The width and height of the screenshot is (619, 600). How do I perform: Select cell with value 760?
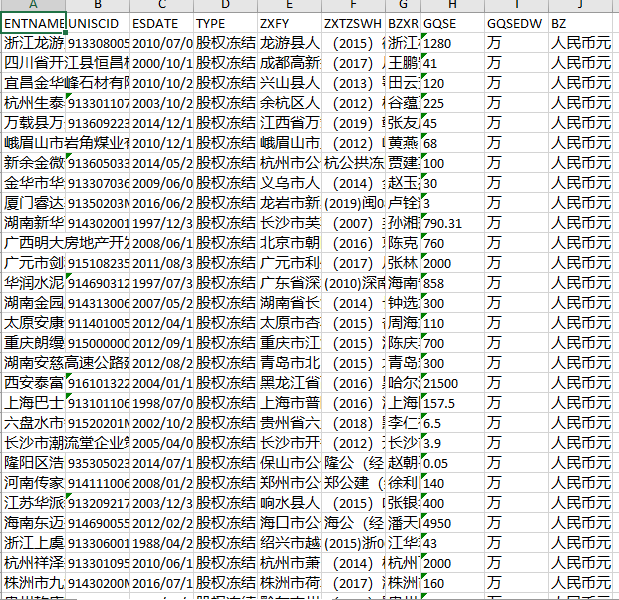click(453, 243)
